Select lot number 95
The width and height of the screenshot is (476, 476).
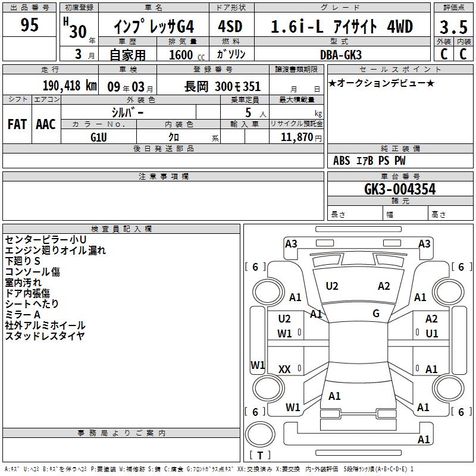tap(30, 25)
